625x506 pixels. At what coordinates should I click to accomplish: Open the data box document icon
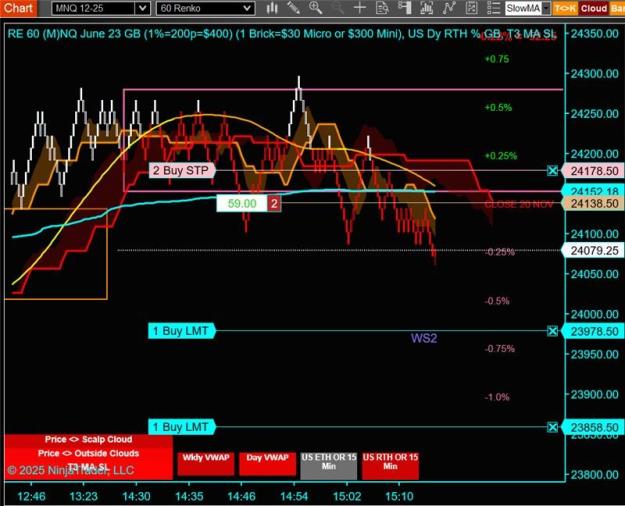click(382, 8)
